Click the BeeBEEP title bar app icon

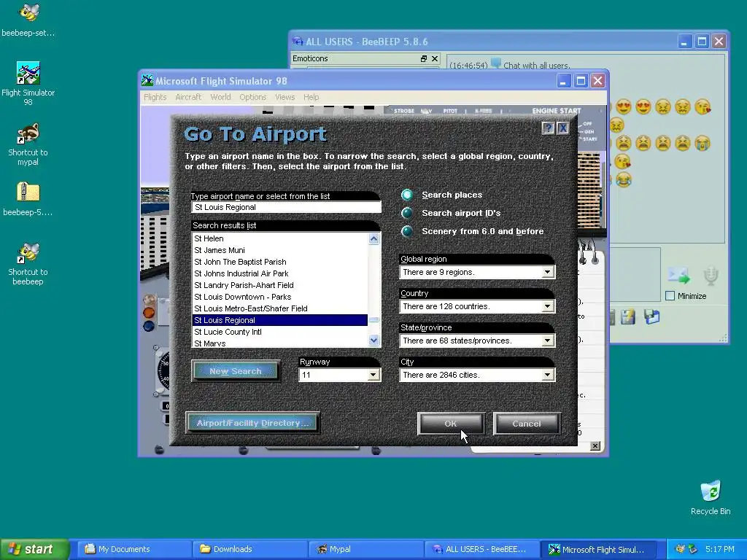pyautogui.click(x=298, y=42)
